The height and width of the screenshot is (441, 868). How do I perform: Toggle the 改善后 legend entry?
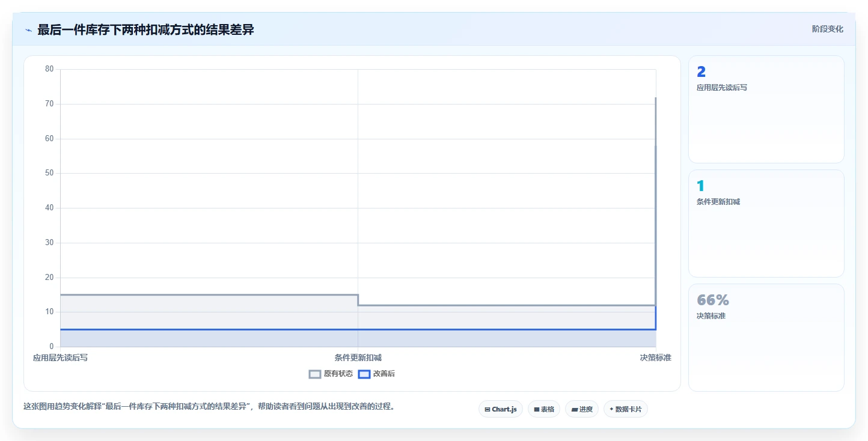tap(376, 374)
